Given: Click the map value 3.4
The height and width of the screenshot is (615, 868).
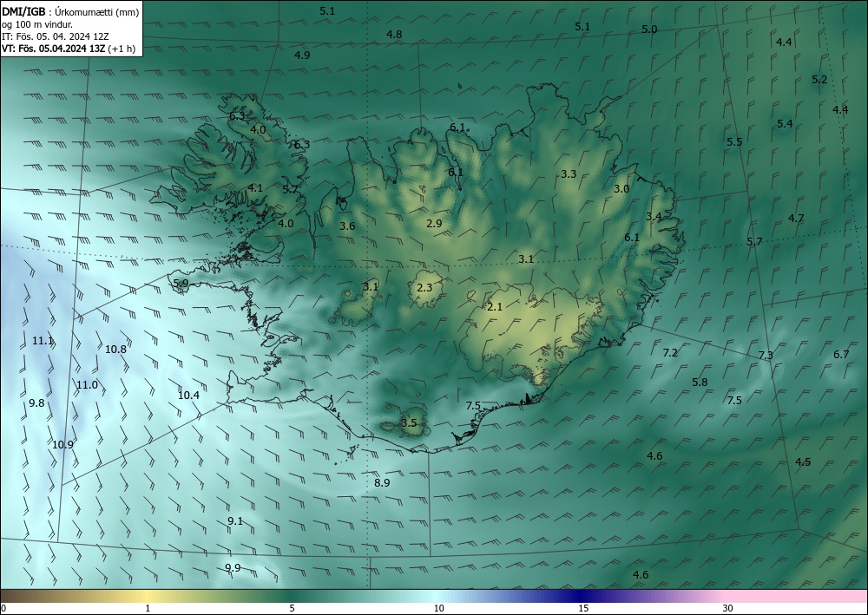Looking at the screenshot, I should click(654, 216).
